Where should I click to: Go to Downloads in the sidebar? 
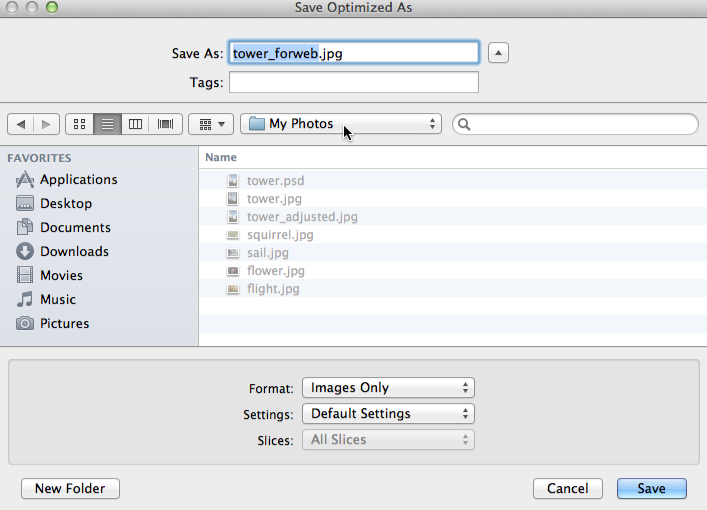(x=74, y=252)
